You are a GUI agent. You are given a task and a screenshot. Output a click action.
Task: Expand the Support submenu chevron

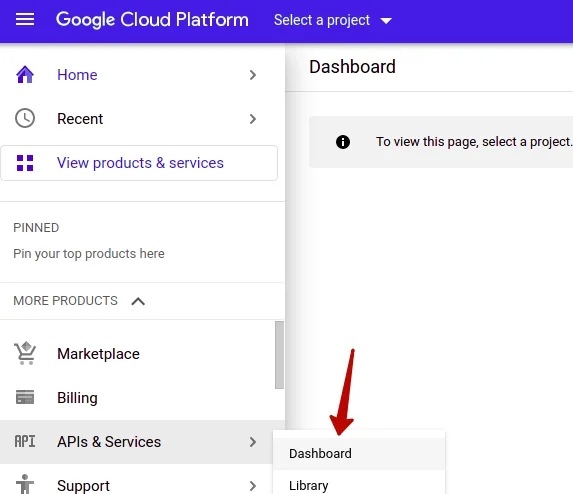pyautogui.click(x=253, y=486)
